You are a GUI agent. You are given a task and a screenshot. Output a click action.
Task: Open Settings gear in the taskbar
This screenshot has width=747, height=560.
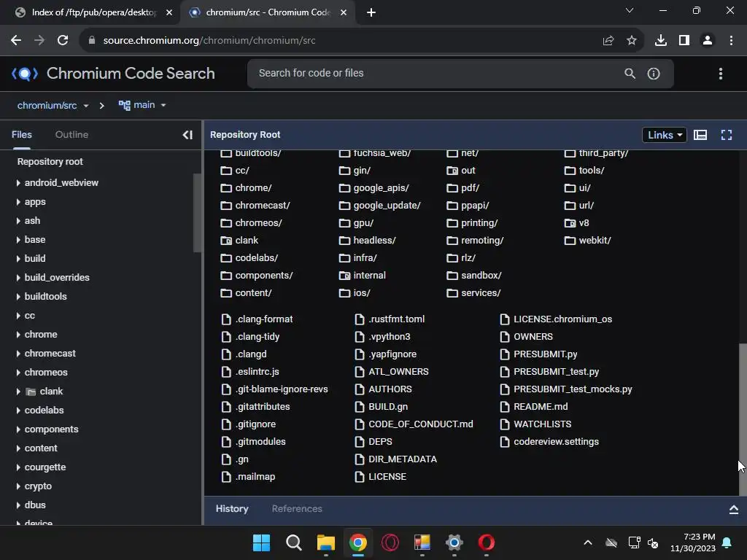[454, 542]
